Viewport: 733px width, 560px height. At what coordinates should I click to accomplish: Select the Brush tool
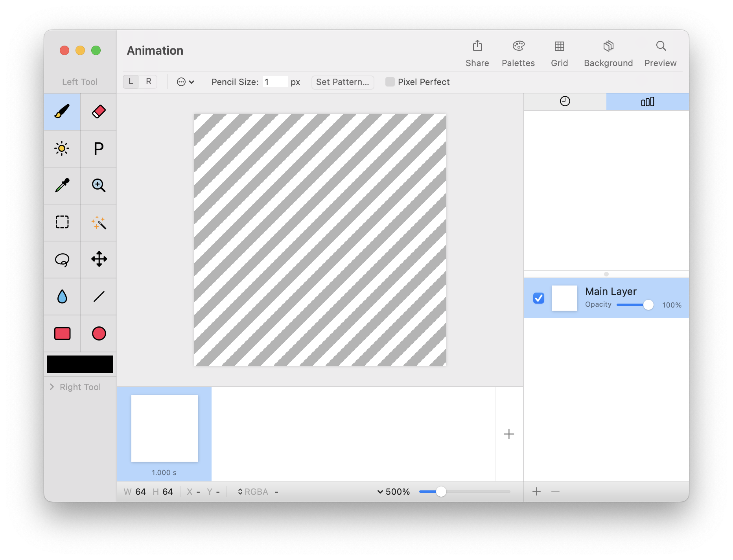(x=62, y=111)
